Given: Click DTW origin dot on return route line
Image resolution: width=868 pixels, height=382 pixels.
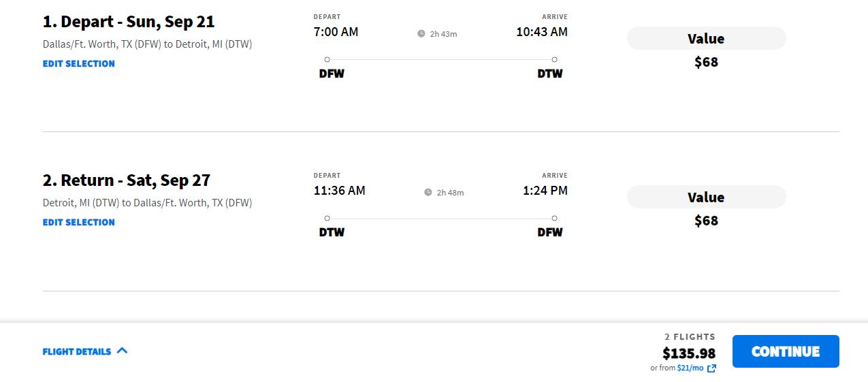Looking at the screenshot, I should point(327,218).
